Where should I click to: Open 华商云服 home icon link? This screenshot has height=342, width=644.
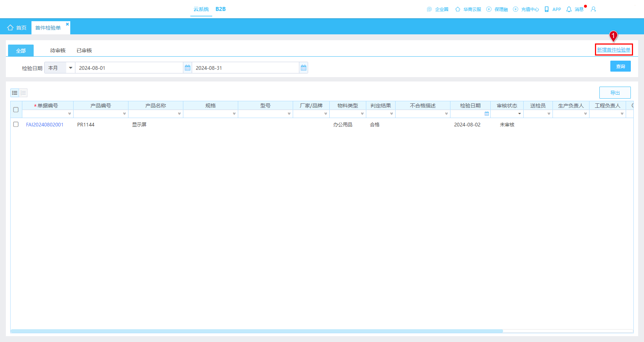tap(468, 9)
